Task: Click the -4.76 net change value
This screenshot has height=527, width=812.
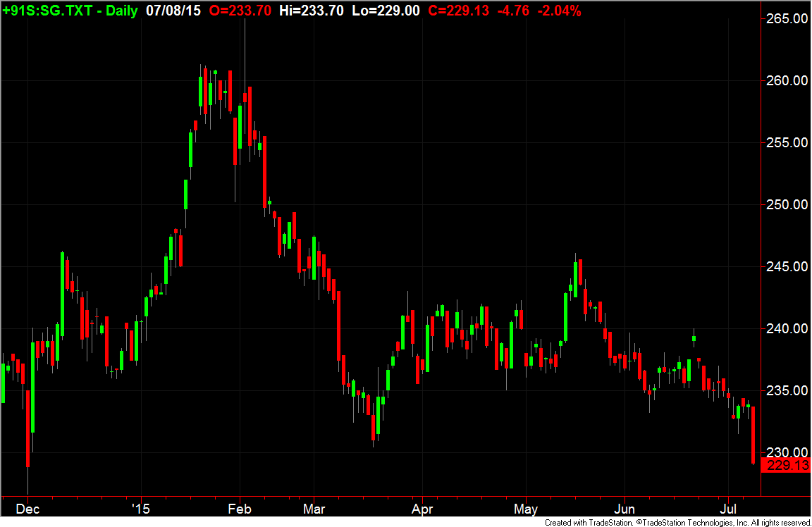Action: click(513, 11)
